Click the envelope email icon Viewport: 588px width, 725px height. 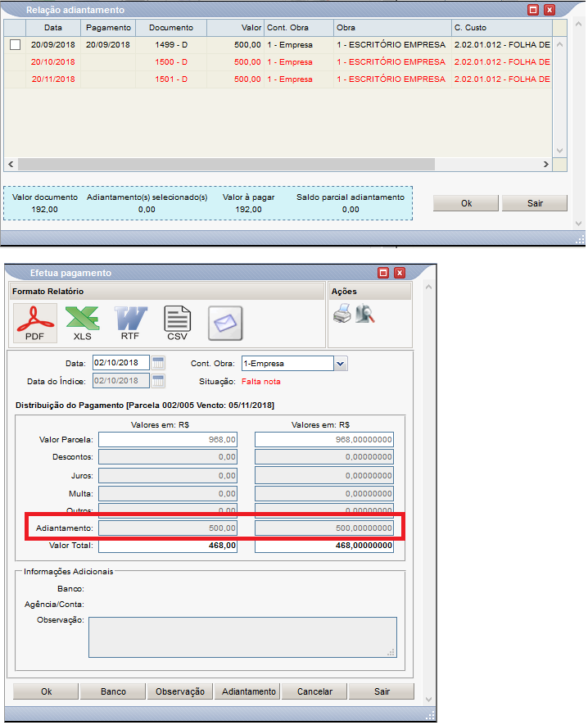tap(225, 324)
